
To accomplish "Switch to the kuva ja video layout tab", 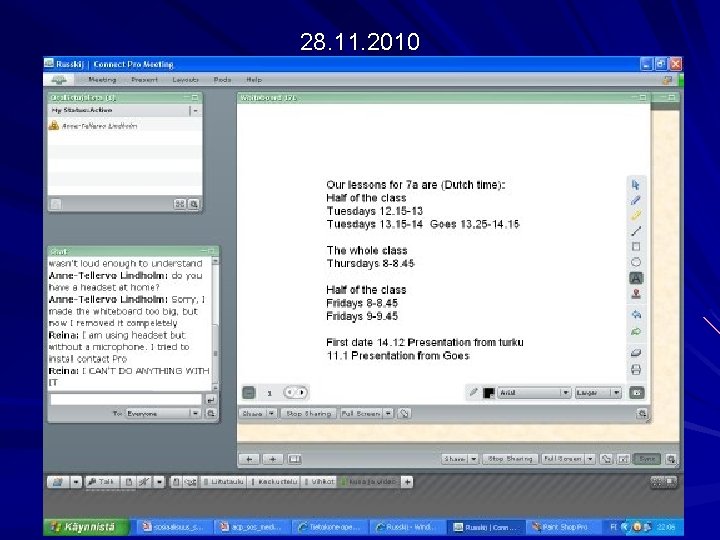I will (x=368, y=482).
